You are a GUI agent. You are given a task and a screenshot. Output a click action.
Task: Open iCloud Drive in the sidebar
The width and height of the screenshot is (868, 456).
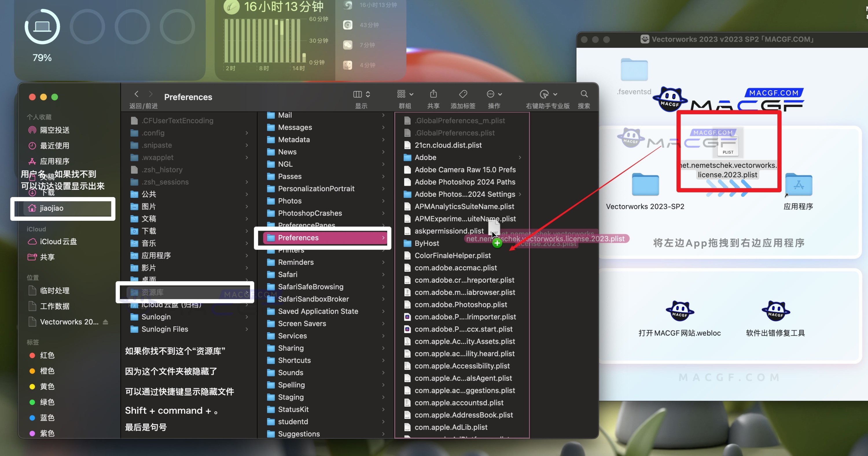(x=58, y=242)
